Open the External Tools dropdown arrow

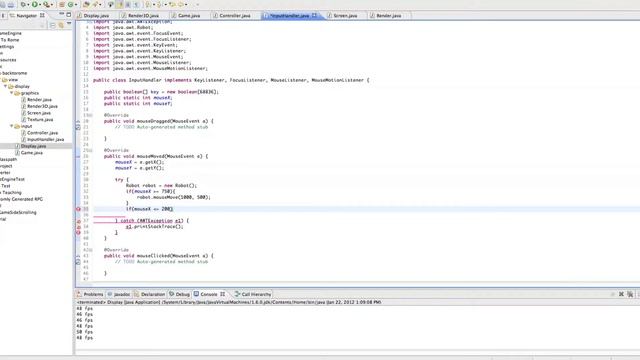tap(52, 4)
